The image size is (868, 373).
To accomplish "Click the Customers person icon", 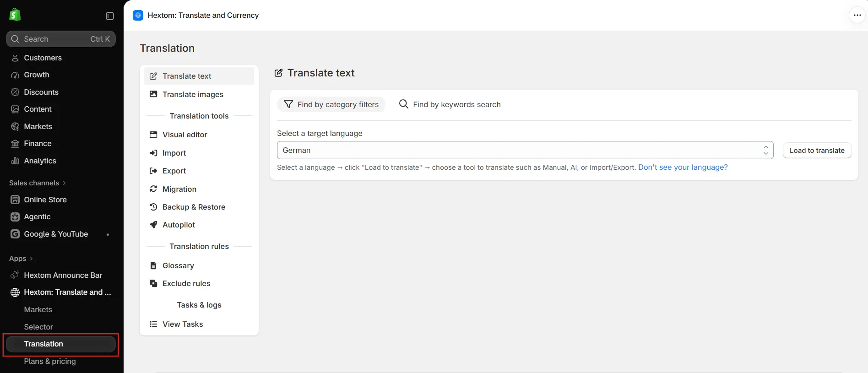I will point(15,58).
